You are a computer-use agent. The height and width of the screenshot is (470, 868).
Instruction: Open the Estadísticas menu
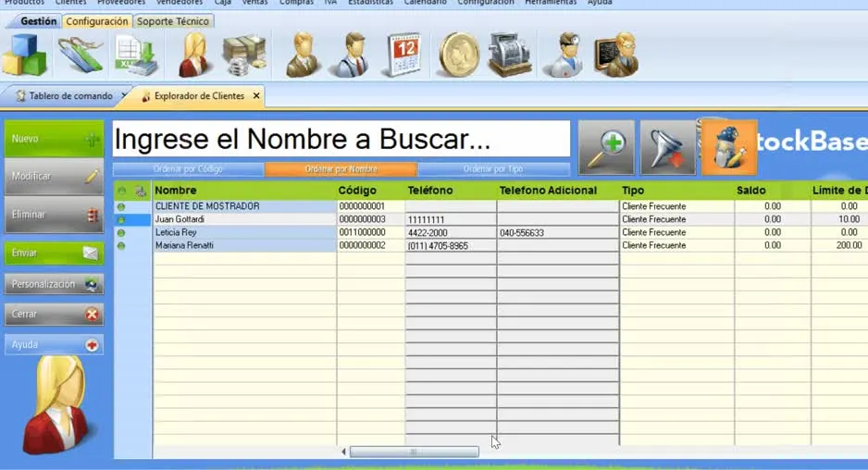click(x=370, y=2)
